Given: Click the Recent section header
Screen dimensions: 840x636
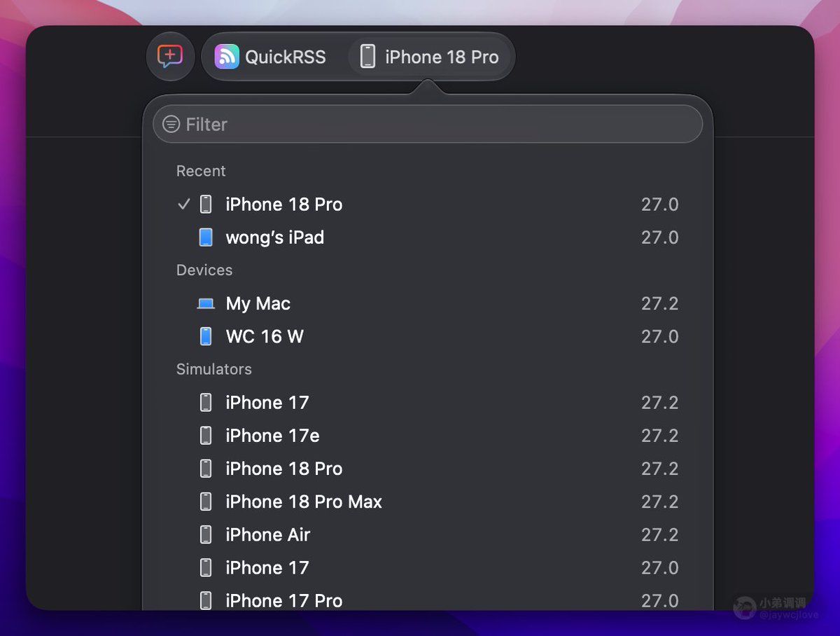Looking at the screenshot, I should click(201, 171).
